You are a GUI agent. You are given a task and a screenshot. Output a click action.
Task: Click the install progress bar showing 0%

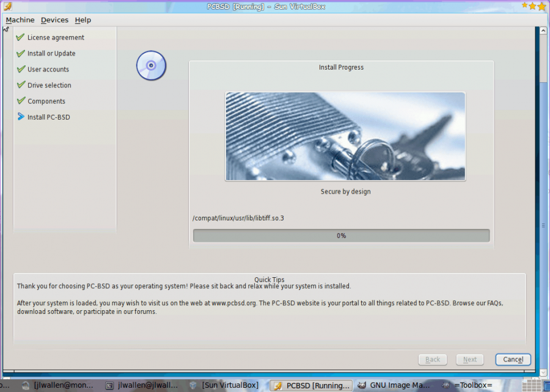point(341,235)
